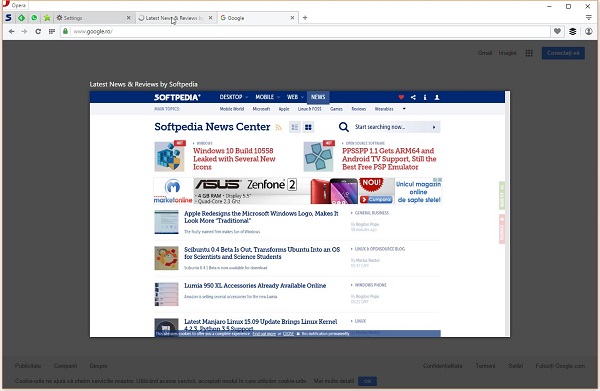Open the Mobile World topic

tap(232, 109)
